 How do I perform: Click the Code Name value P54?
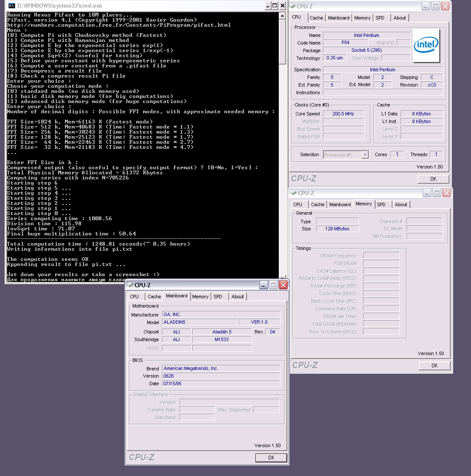(x=345, y=43)
